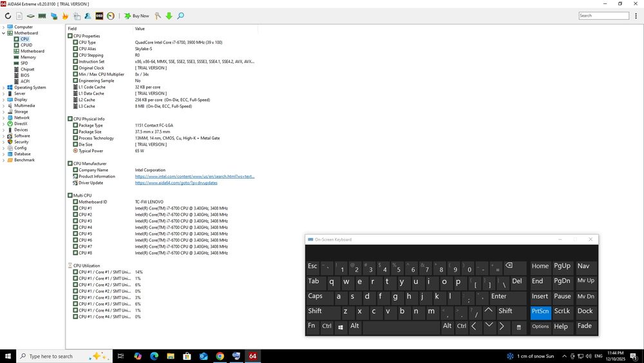The height and width of the screenshot is (363, 644).
Task: Open the aida64.com driver update link
Action: 176,183
